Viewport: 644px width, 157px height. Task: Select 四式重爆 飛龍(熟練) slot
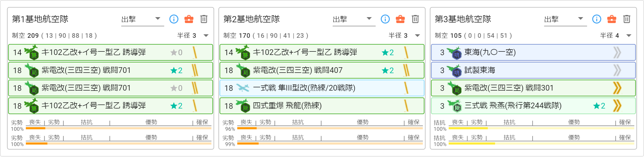[x=322, y=106]
